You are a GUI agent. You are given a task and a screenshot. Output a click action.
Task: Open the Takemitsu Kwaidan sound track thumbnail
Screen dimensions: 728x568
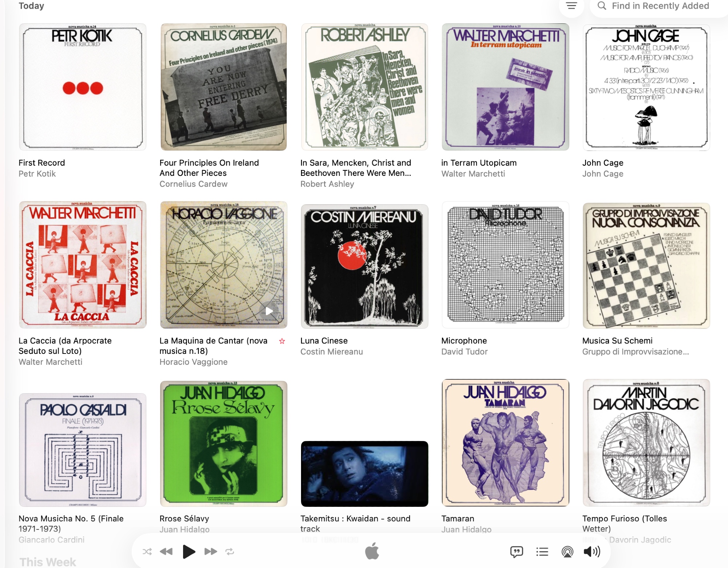coord(364,474)
